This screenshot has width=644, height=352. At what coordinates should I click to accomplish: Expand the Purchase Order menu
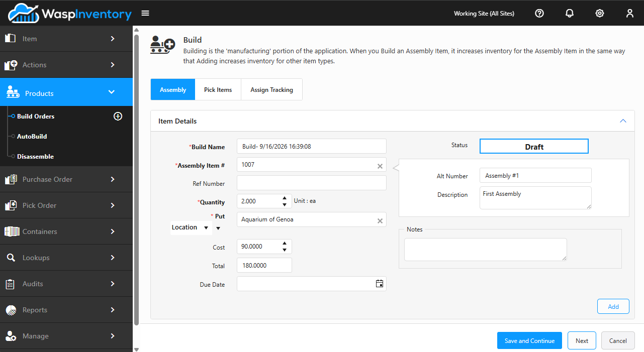click(66, 179)
